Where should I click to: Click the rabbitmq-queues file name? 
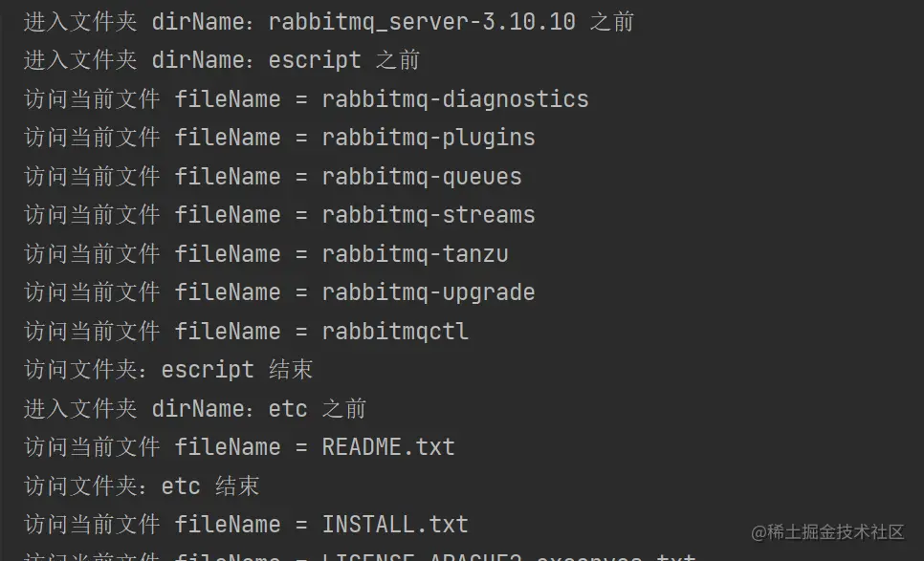click(x=422, y=177)
